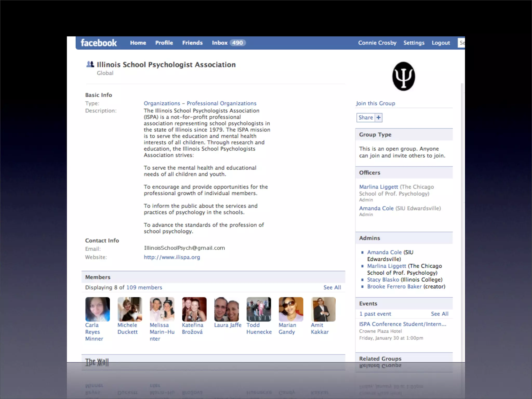
Task: Click the plus icon next to Share
Action: coord(378,118)
